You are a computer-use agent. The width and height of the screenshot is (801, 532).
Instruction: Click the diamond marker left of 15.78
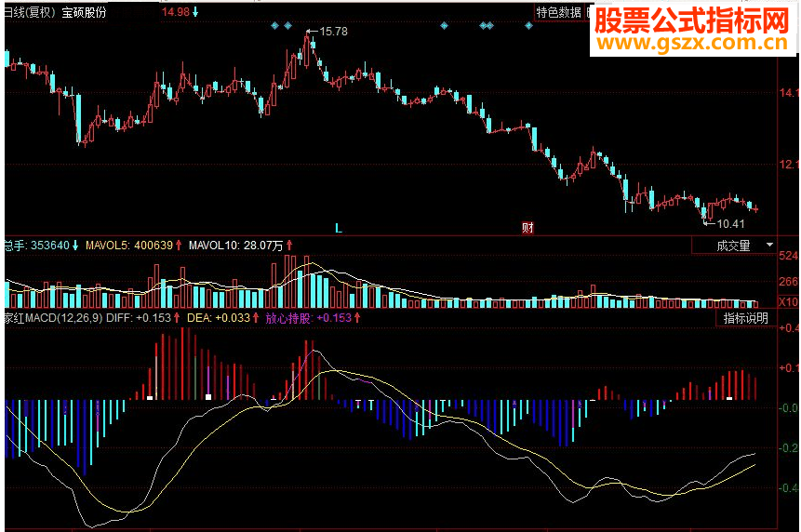coord(287,25)
